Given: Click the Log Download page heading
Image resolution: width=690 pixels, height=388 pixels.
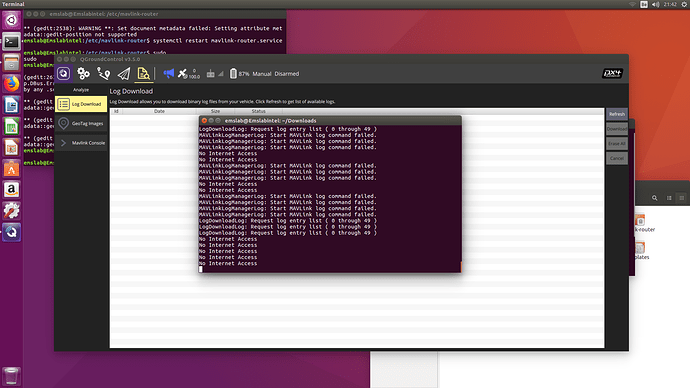Looking at the screenshot, I should coord(131,91).
